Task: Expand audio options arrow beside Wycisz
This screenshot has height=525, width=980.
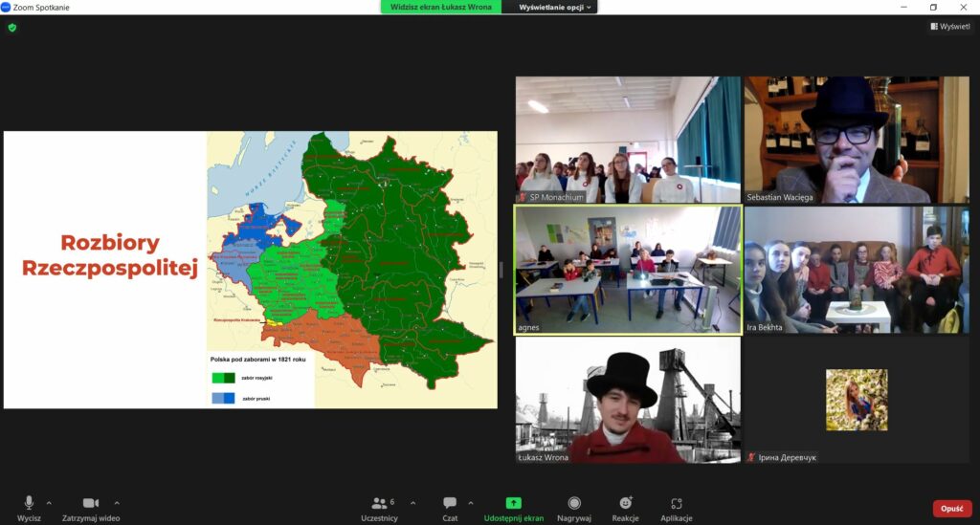Action: tap(49, 502)
